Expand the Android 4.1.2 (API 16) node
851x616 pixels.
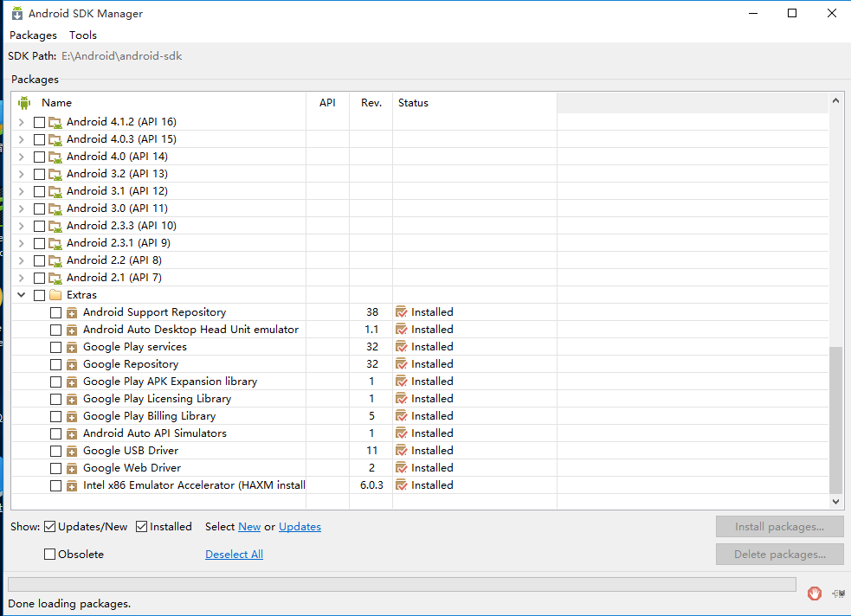point(21,123)
